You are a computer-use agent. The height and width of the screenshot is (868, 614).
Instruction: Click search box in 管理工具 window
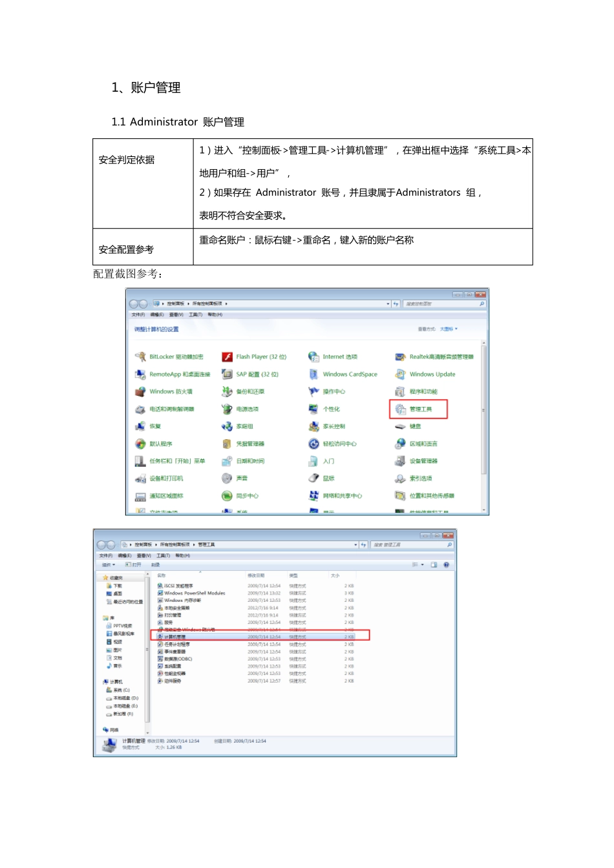click(412, 545)
